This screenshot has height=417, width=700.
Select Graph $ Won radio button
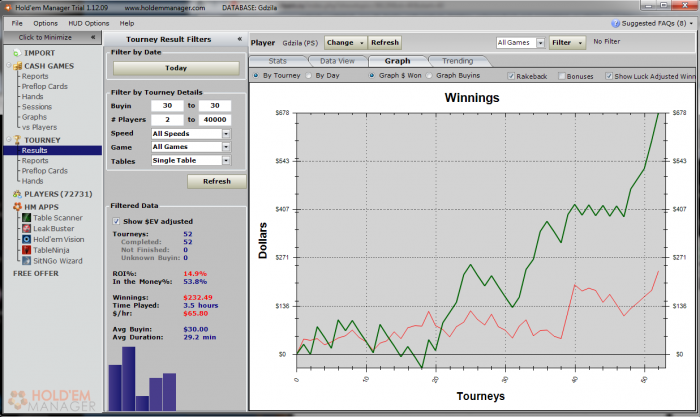coord(371,75)
